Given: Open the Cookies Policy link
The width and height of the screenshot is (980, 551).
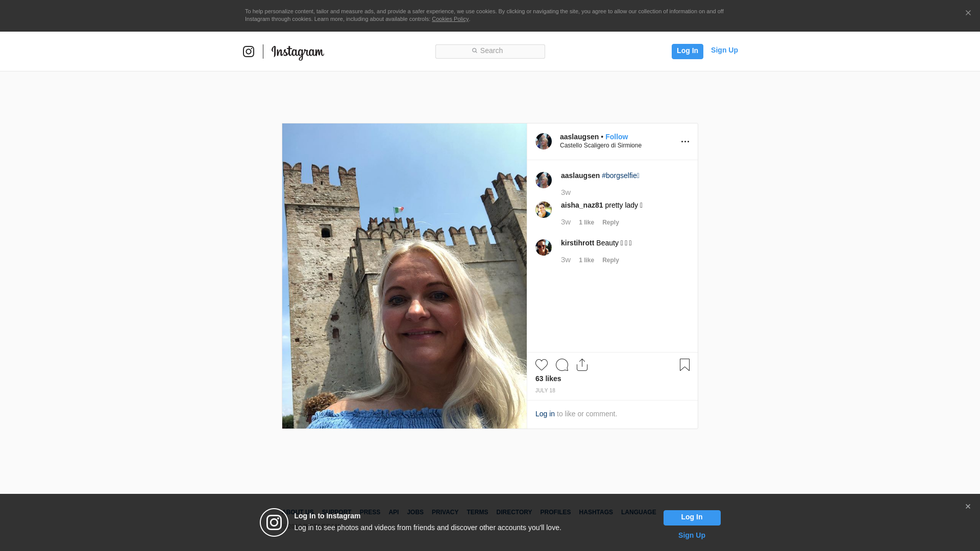Looking at the screenshot, I should (x=450, y=19).
